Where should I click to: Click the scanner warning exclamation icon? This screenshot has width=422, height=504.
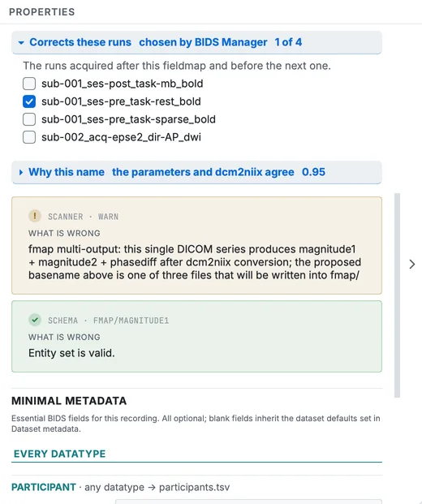point(35,216)
